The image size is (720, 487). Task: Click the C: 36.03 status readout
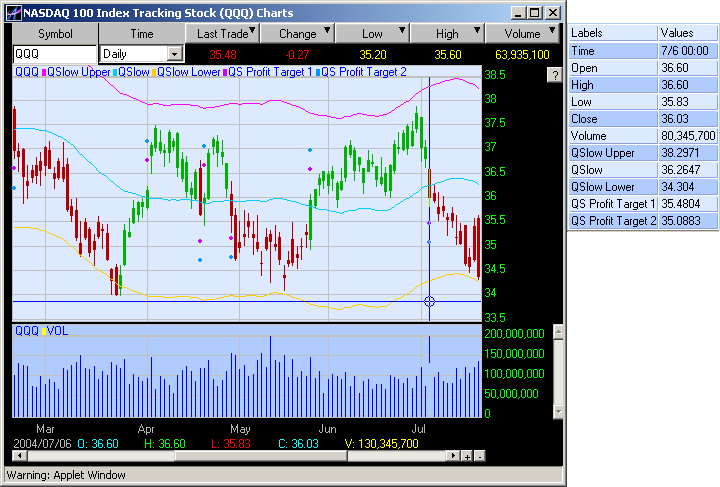298,444
